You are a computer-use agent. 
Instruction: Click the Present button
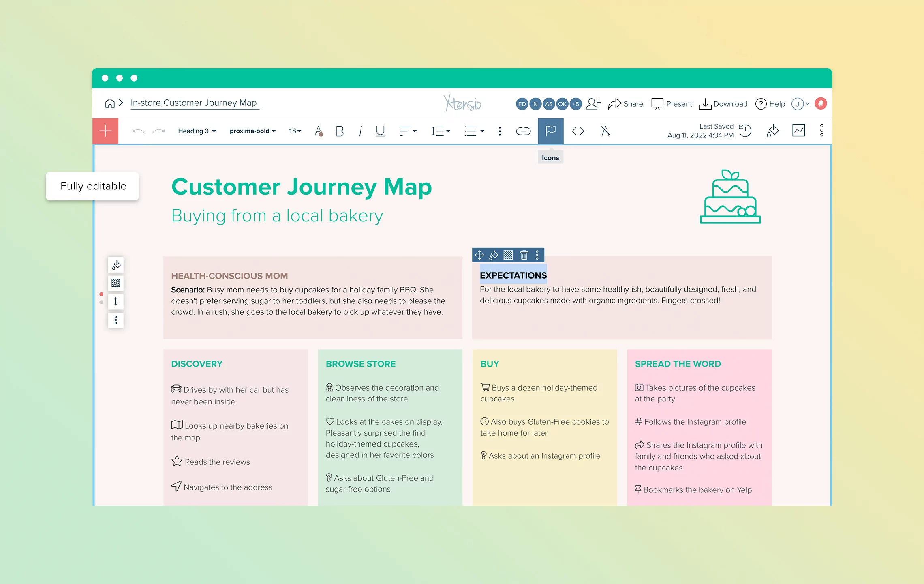(x=672, y=103)
